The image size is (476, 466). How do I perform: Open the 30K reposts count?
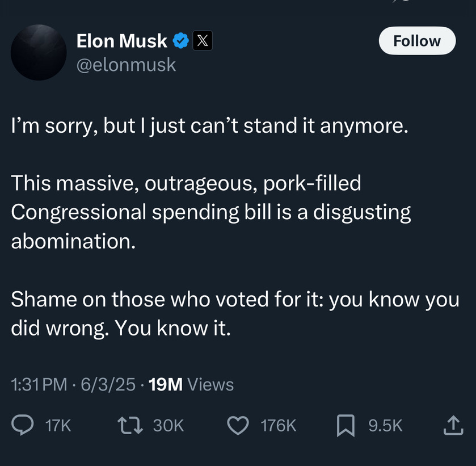(169, 425)
